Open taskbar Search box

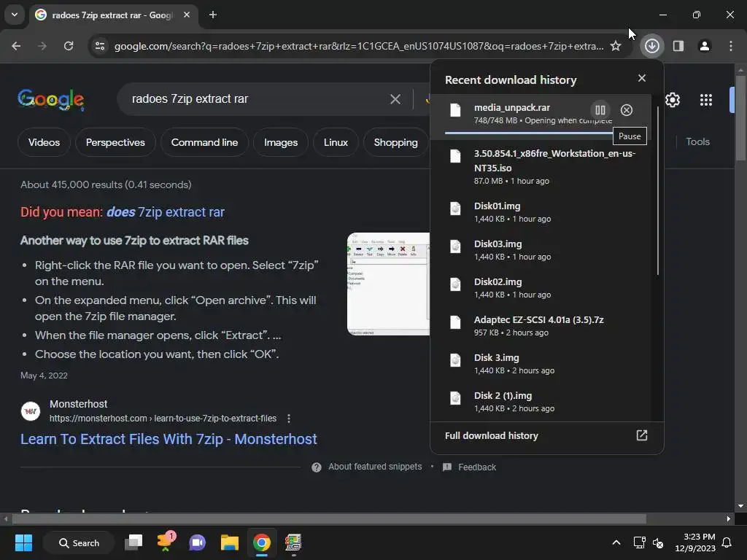pos(79,542)
